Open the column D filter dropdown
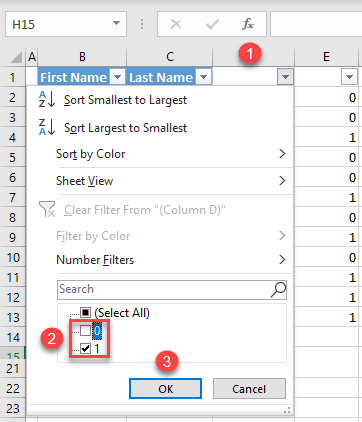 pos(285,77)
